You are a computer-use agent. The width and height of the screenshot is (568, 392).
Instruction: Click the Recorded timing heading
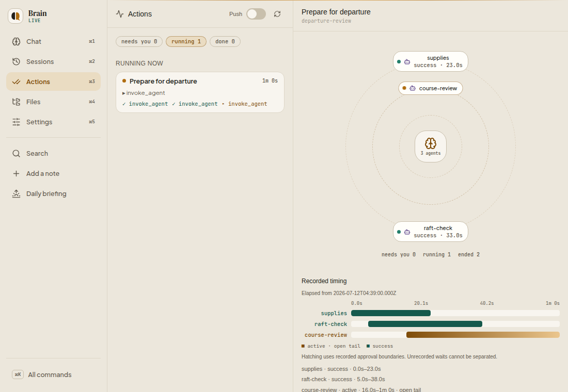[324, 281]
